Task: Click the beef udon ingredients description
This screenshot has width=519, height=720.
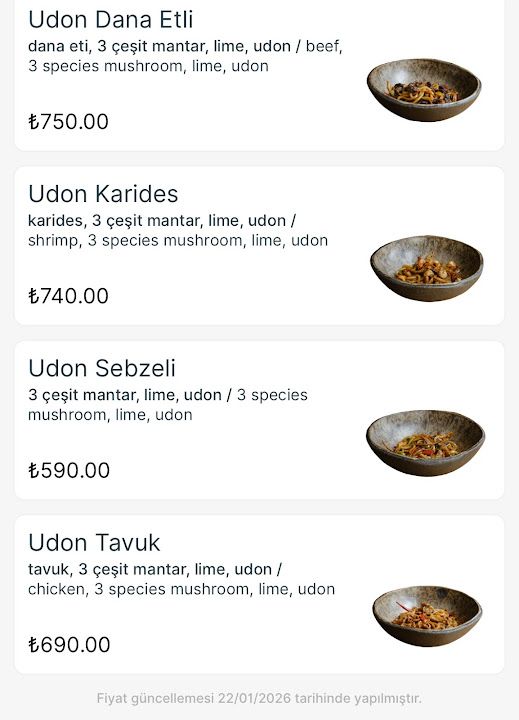Action: (185, 56)
